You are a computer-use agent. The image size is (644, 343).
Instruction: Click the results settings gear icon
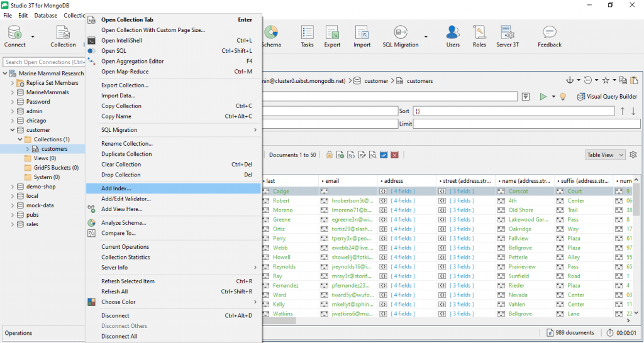pos(633,155)
